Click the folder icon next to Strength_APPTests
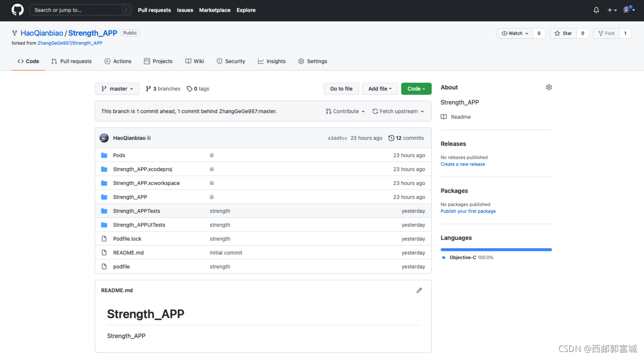The height and width of the screenshot is (357, 644). pos(104,211)
